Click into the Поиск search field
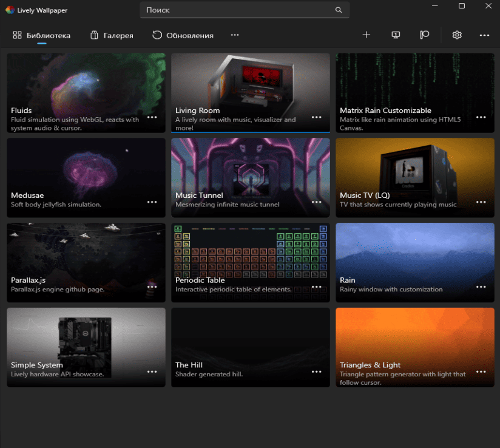The height and width of the screenshot is (448, 500). click(237, 10)
